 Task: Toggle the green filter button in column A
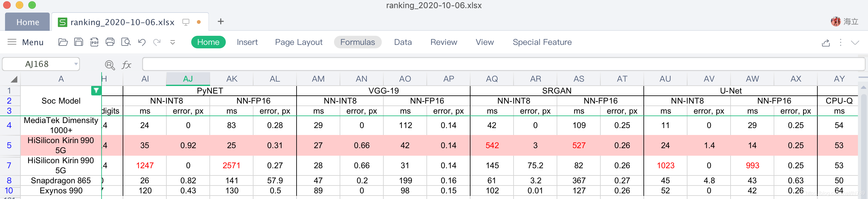[x=96, y=90]
